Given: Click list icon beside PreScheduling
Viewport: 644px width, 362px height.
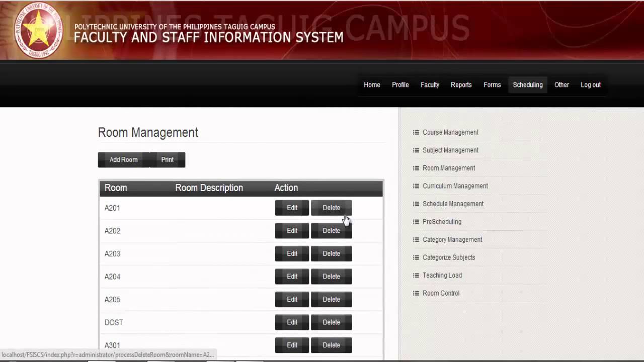Looking at the screenshot, I should (x=416, y=222).
